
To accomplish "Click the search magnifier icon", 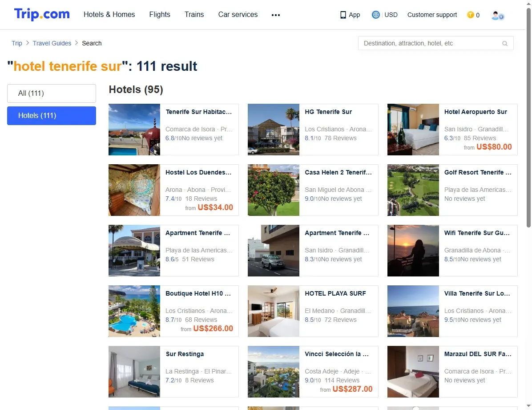I will [505, 44].
